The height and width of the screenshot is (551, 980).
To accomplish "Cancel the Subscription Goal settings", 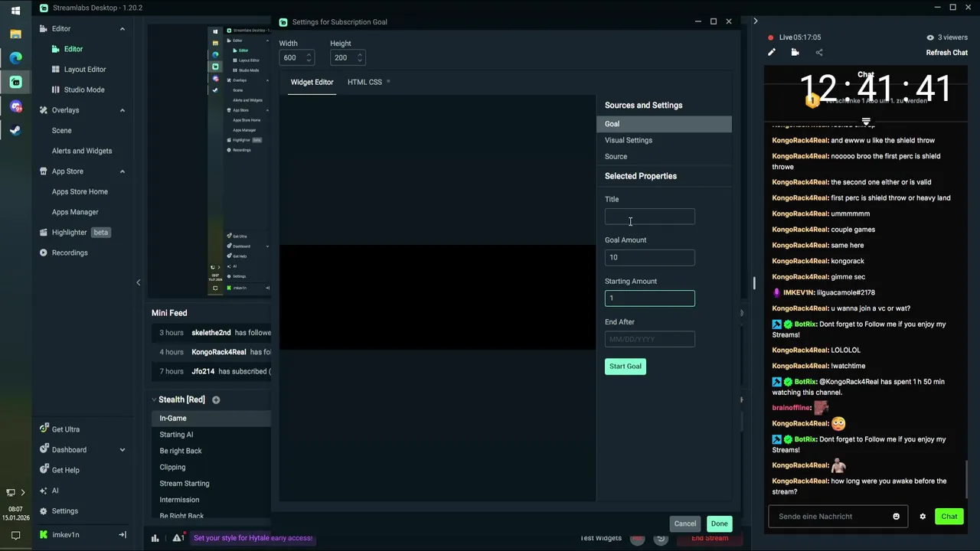I will (x=684, y=523).
